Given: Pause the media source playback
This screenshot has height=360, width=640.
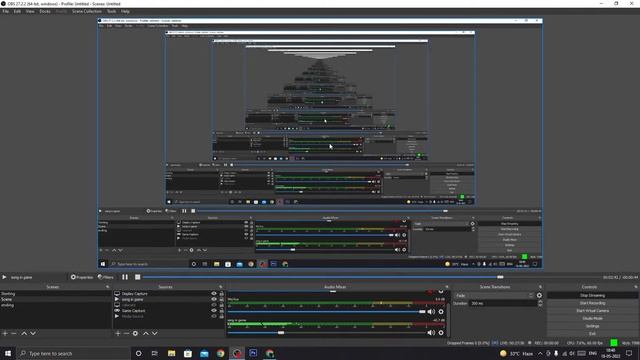Looking at the screenshot, I should [x=125, y=277].
